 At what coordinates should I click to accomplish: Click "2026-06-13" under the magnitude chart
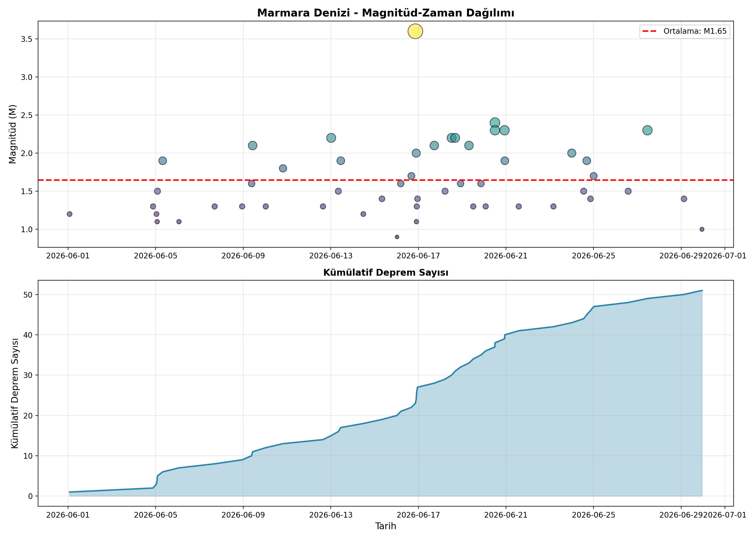tap(331, 256)
